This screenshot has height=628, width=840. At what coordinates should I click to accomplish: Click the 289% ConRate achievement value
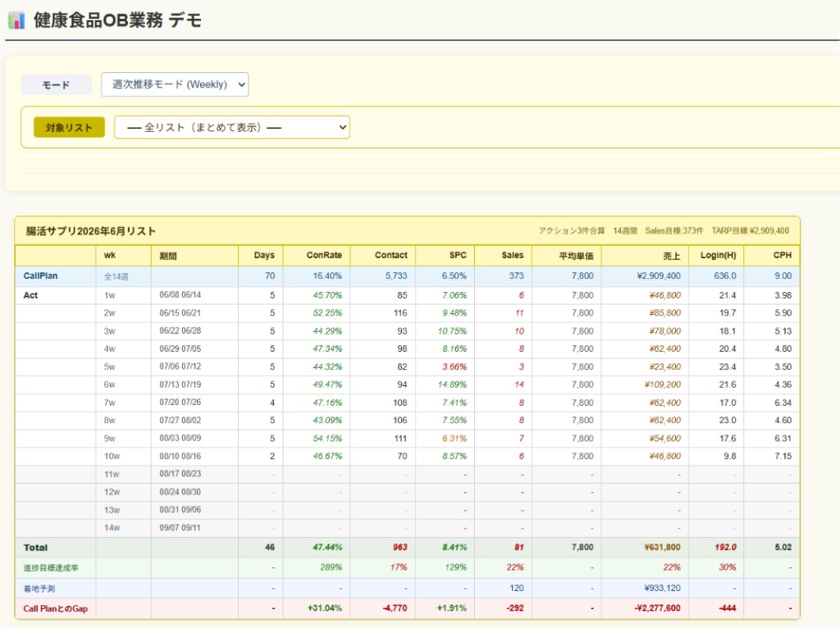click(331, 567)
